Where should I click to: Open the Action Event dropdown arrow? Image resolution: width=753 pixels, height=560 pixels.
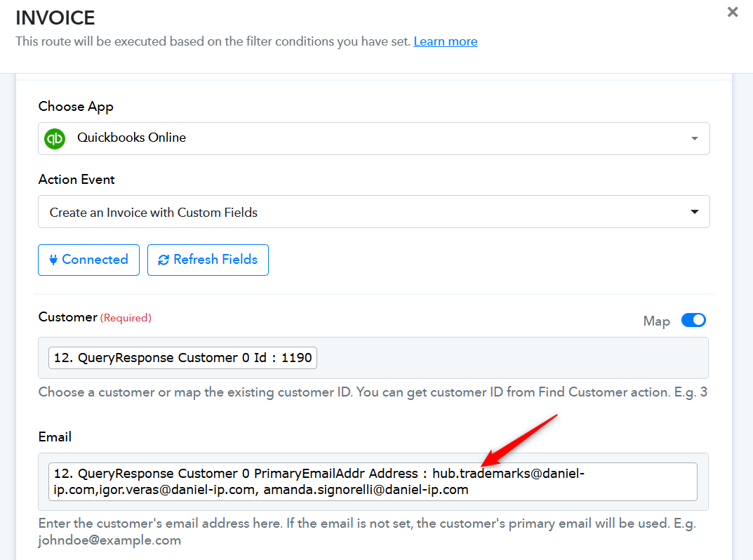(x=694, y=212)
